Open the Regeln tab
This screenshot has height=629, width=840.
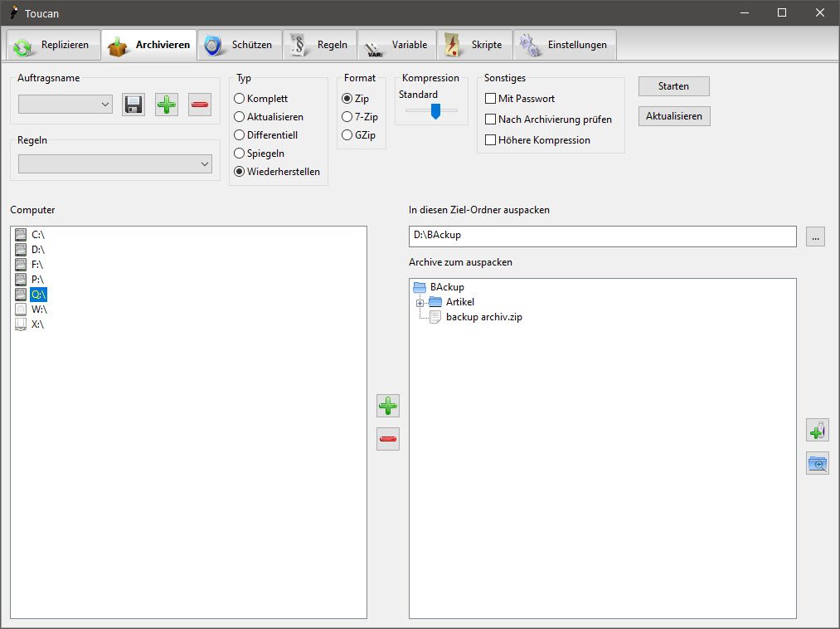pos(320,45)
